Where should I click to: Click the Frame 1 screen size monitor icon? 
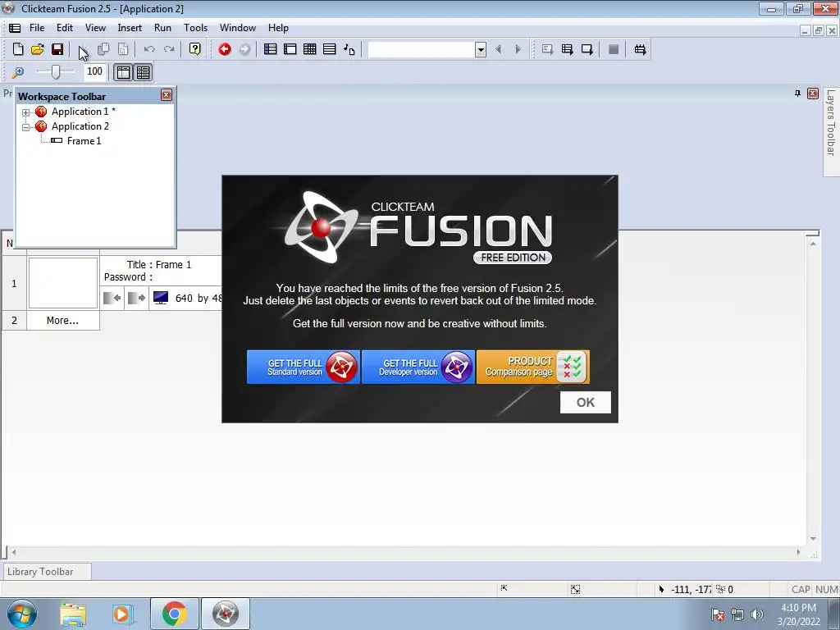(x=161, y=298)
